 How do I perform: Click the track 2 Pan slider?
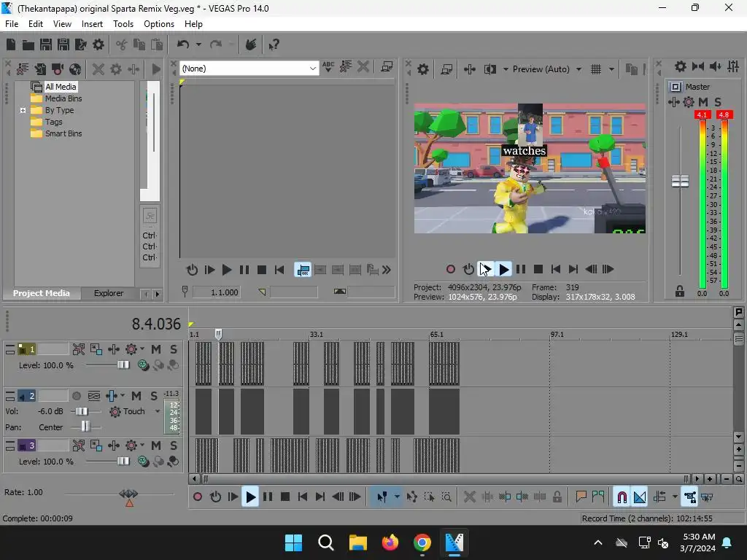click(85, 426)
